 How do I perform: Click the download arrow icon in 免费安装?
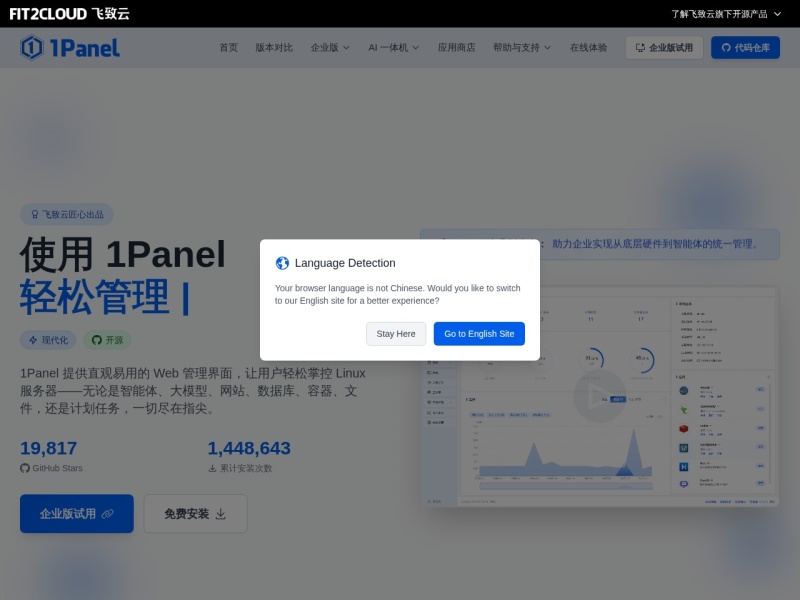pos(220,514)
